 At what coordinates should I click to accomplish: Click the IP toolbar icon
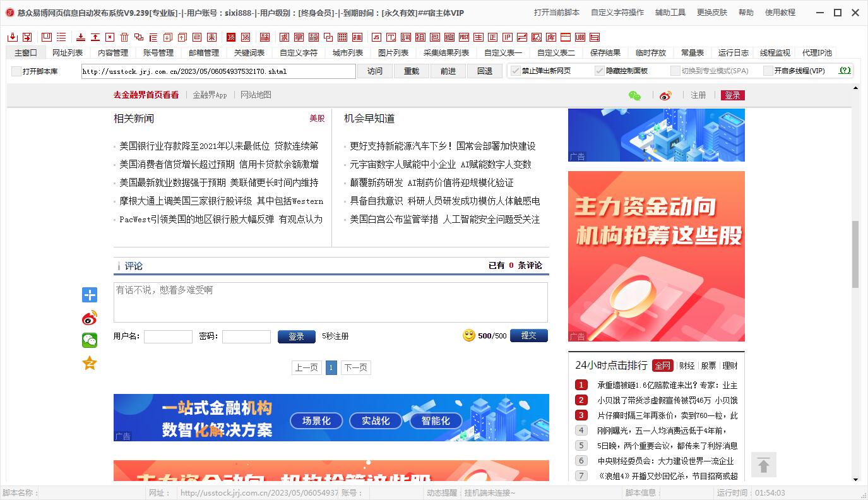coord(508,37)
